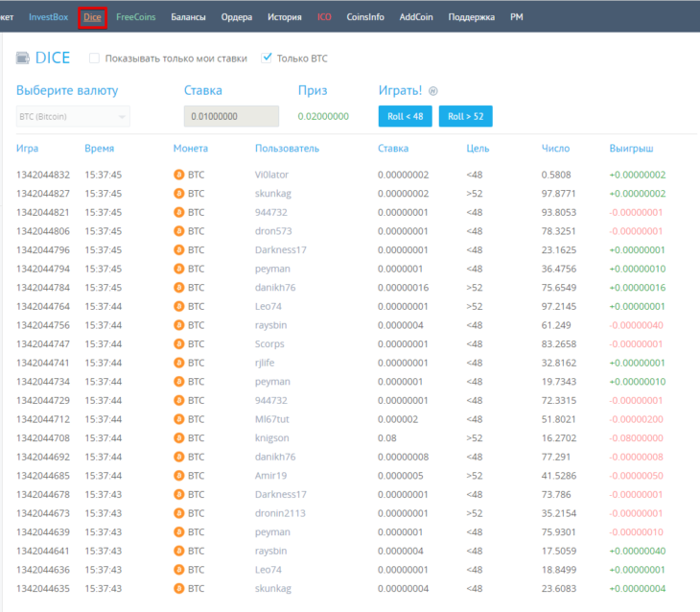This screenshot has height=612, width=700.
Task: Open the BTC (Bitcoin) currency dropdown
Action: 73,117
